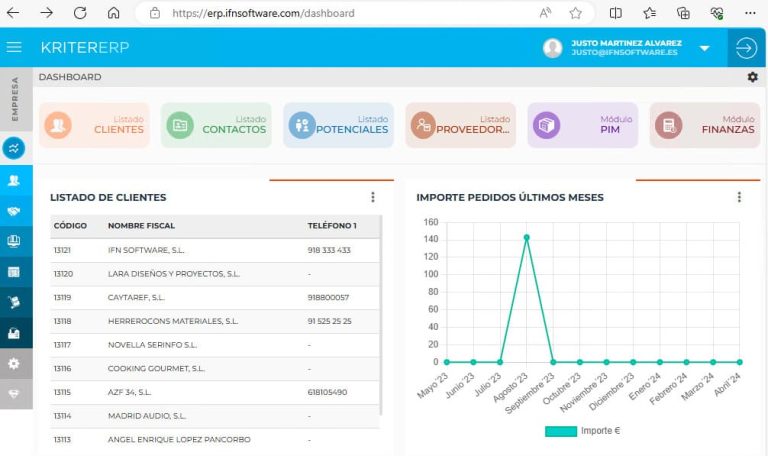Select row AZF 34, S.L.
This screenshot has width=768, height=456.
[x=215, y=392]
